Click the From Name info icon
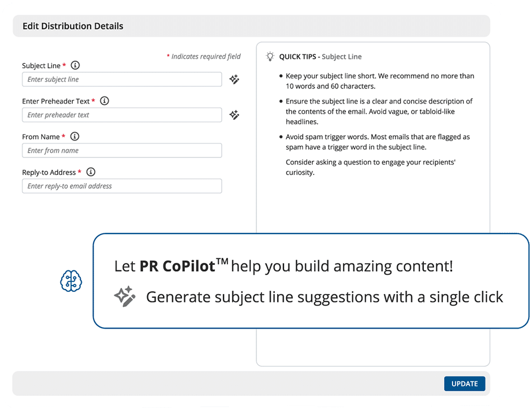The height and width of the screenshot is (411, 532). click(x=74, y=137)
